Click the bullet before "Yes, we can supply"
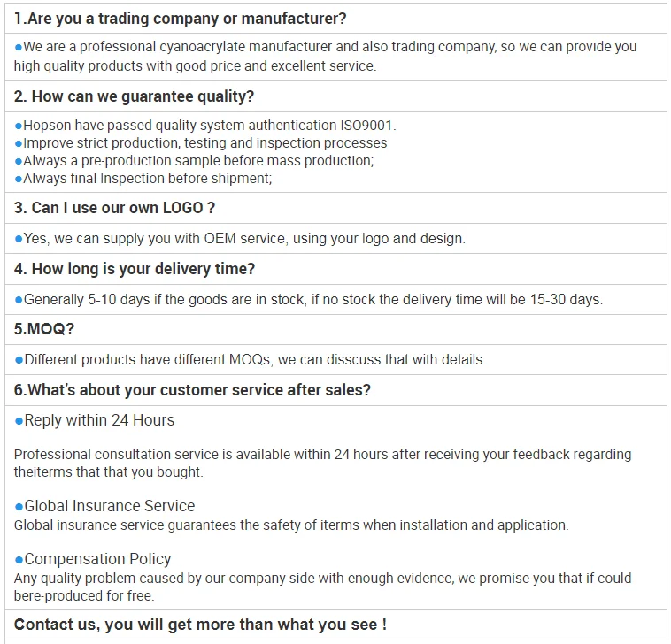 point(19,239)
